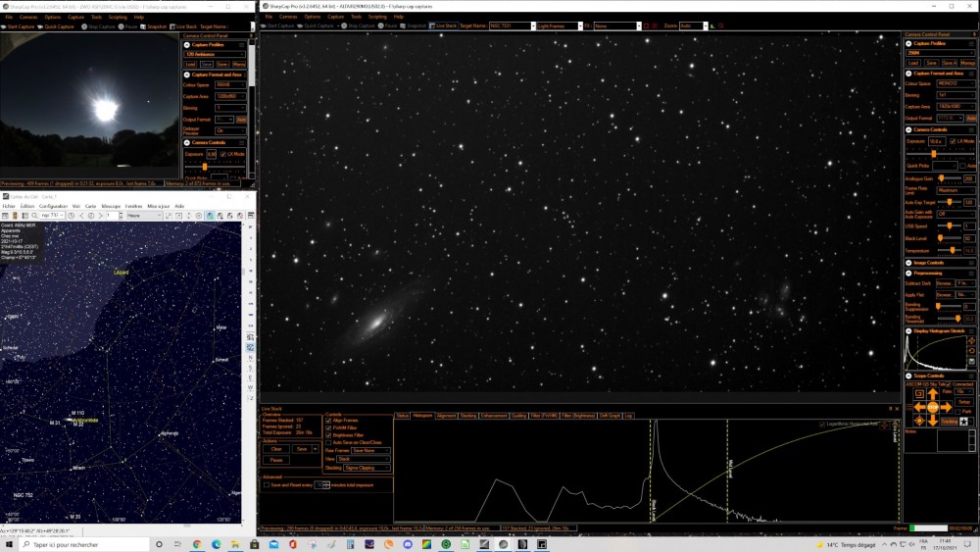Click the Exposure value field in right panel
This screenshot has height=552, width=980.
[937, 141]
